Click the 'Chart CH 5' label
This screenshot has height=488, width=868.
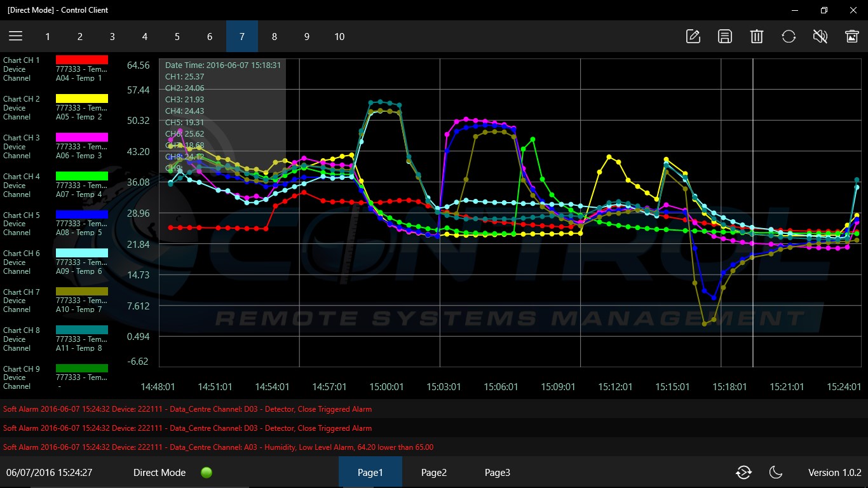click(22, 215)
